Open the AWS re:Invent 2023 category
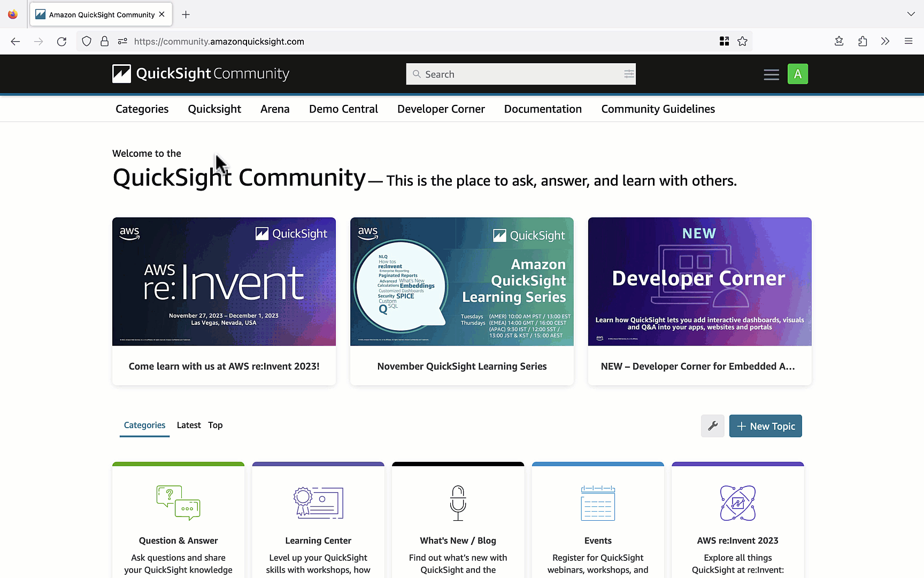The image size is (924, 578). 738,541
